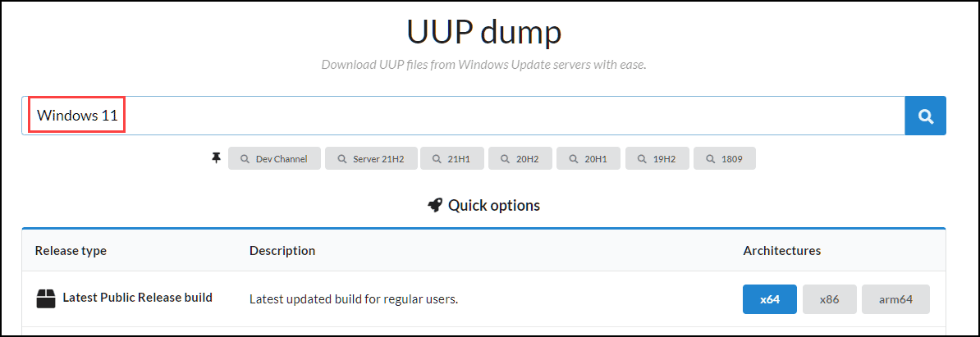The width and height of the screenshot is (980, 337).
Task: Choose the x86 architecture option
Action: click(829, 299)
